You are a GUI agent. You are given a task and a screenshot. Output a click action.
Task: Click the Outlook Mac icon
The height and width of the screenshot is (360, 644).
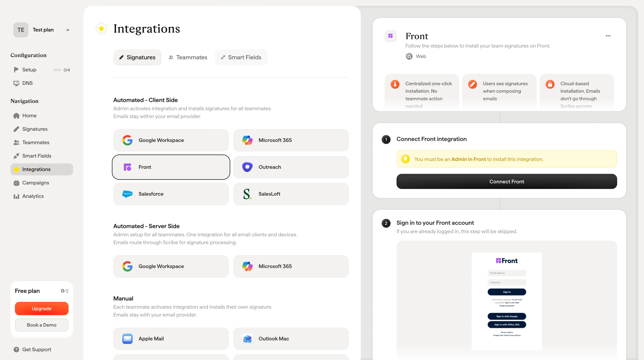coord(247,339)
